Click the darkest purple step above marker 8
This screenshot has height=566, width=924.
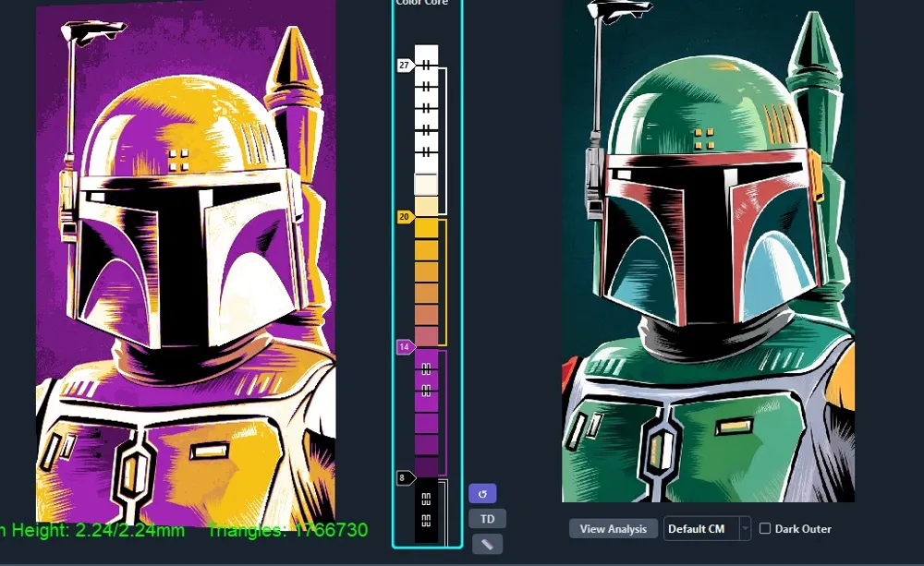426,466
